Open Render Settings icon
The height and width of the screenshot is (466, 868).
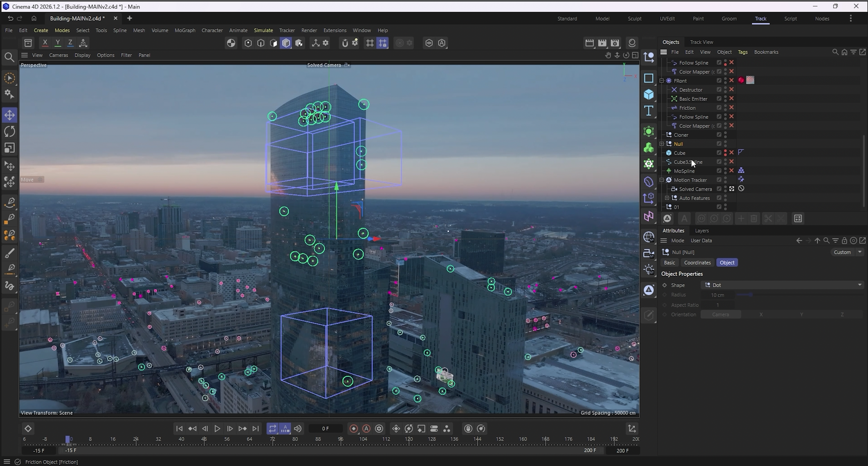[x=615, y=43]
